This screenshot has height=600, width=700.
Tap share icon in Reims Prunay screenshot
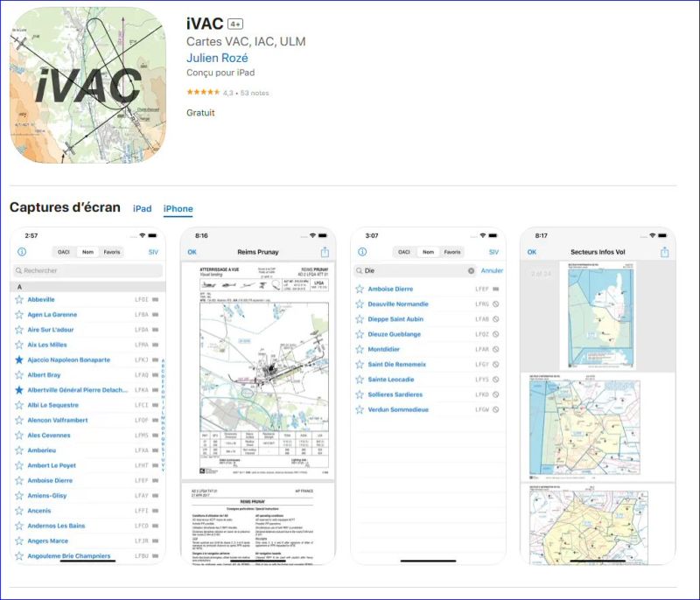[x=325, y=252]
